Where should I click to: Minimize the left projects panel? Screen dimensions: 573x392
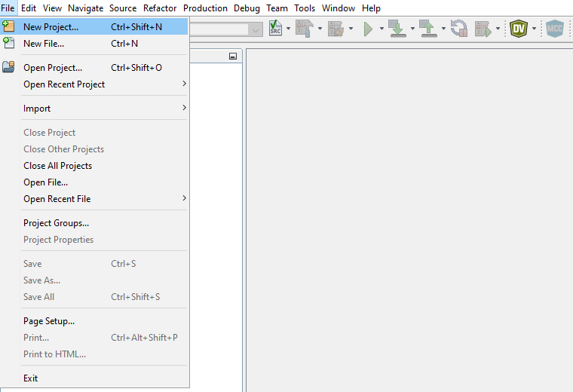coord(233,57)
